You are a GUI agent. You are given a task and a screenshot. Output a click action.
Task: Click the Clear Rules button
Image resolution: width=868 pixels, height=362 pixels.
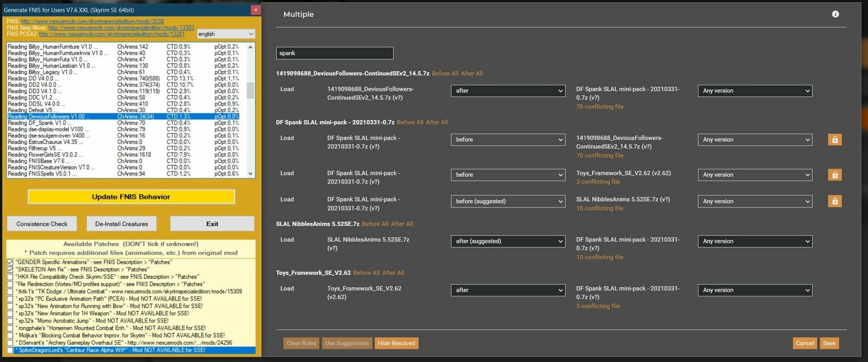click(301, 343)
